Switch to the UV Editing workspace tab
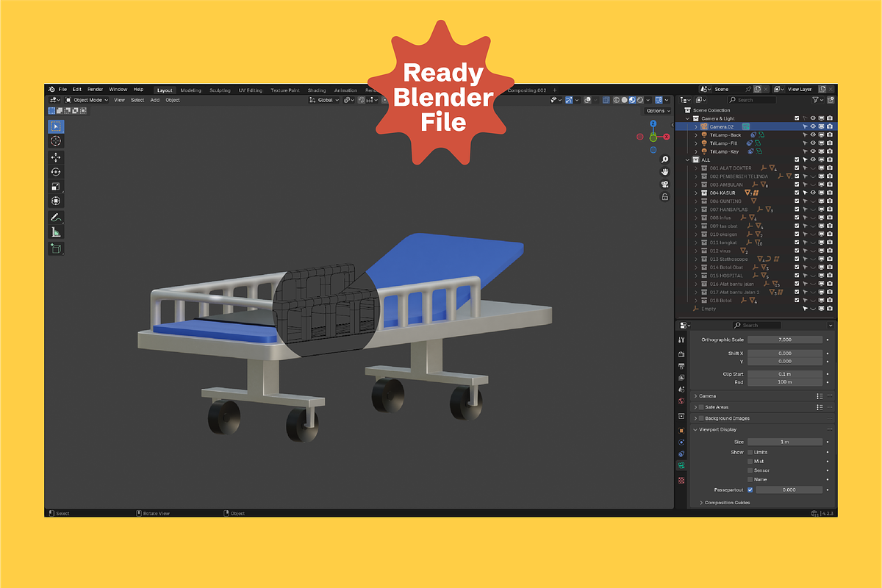882x588 pixels. [x=251, y=90]
